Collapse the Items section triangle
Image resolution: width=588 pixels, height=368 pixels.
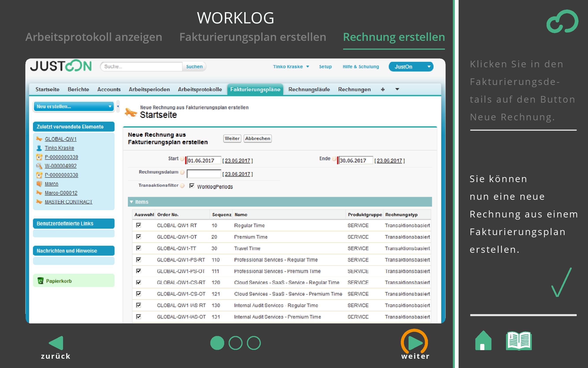click(x=131, y=202)
